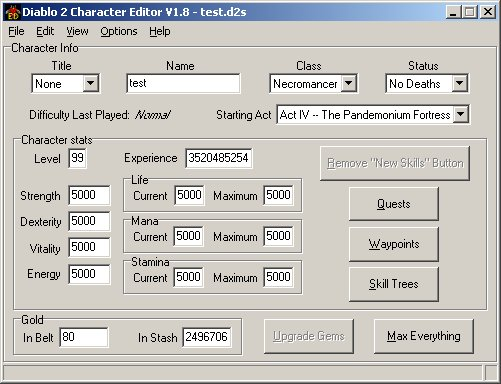Click the Stamina Maximum field
Viewport: 501px width, 384px height.
(278, 277)
